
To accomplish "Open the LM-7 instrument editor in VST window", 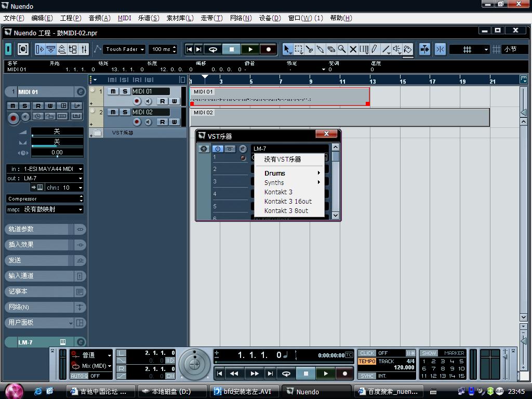I will click(x=243, y=149).
